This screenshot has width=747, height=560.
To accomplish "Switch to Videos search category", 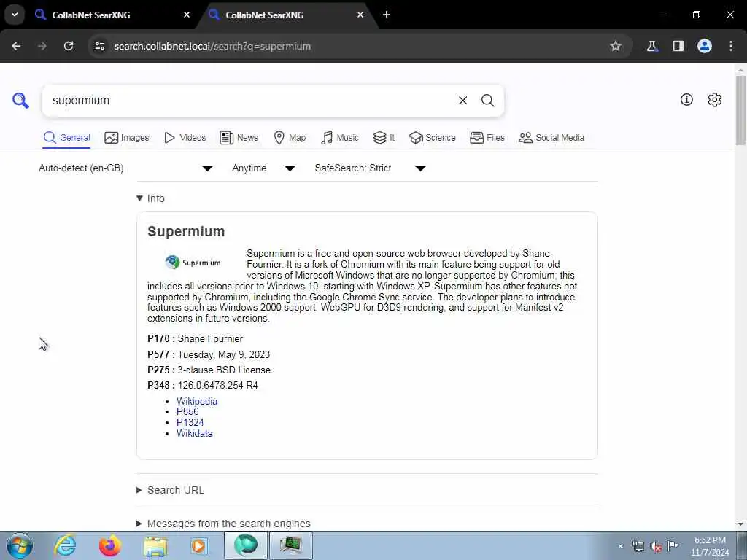I will (x=185, y=138).
